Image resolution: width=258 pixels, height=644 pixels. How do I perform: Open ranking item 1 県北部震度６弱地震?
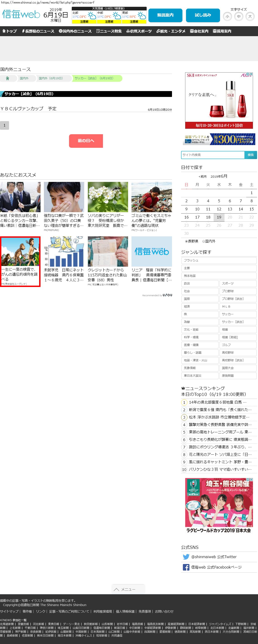coord(217,402)
